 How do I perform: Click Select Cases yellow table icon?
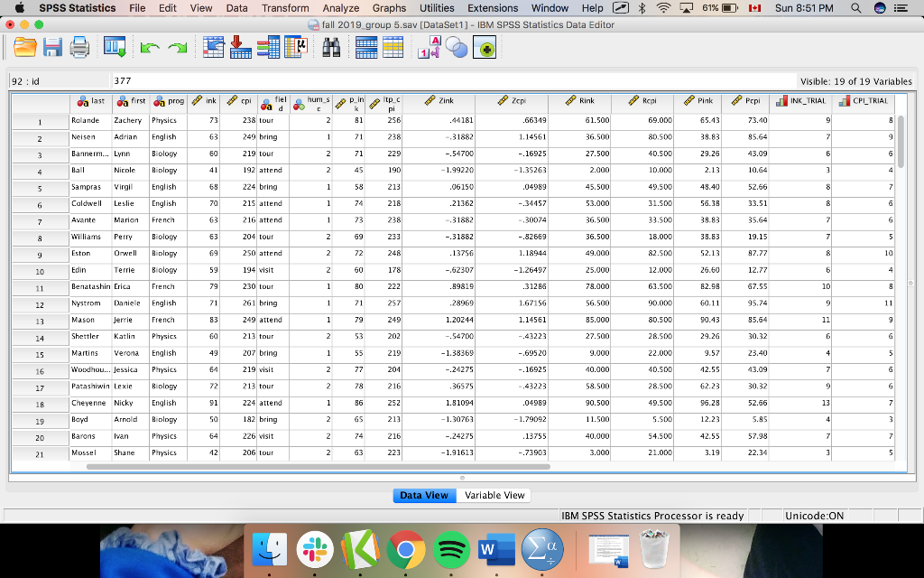[x=393, y=47]
